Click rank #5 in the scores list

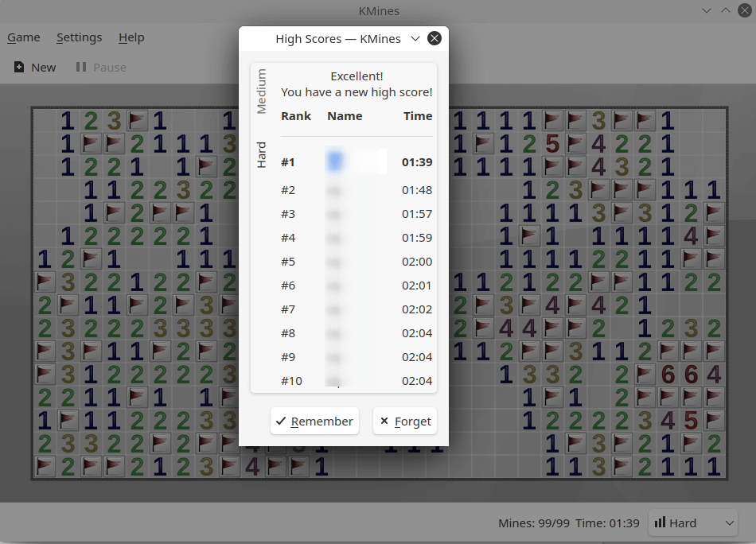(288, 262)
